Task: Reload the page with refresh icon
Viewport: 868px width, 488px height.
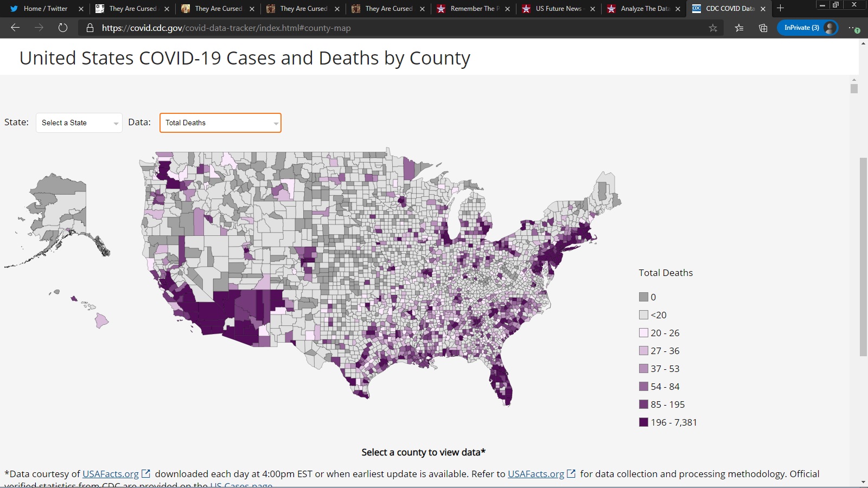Action: coord(63,28)
